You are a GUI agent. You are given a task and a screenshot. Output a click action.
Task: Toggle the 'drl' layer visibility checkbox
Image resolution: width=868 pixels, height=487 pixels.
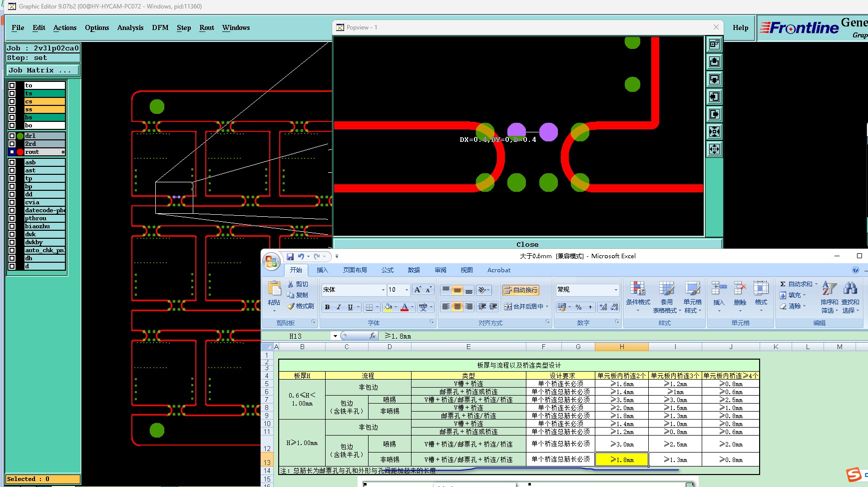(x=12, y=136)
